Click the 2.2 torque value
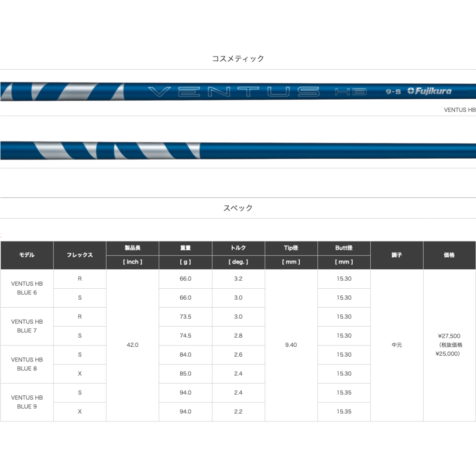The width and height of the screenshot is (476, 476). pos(238,411)
